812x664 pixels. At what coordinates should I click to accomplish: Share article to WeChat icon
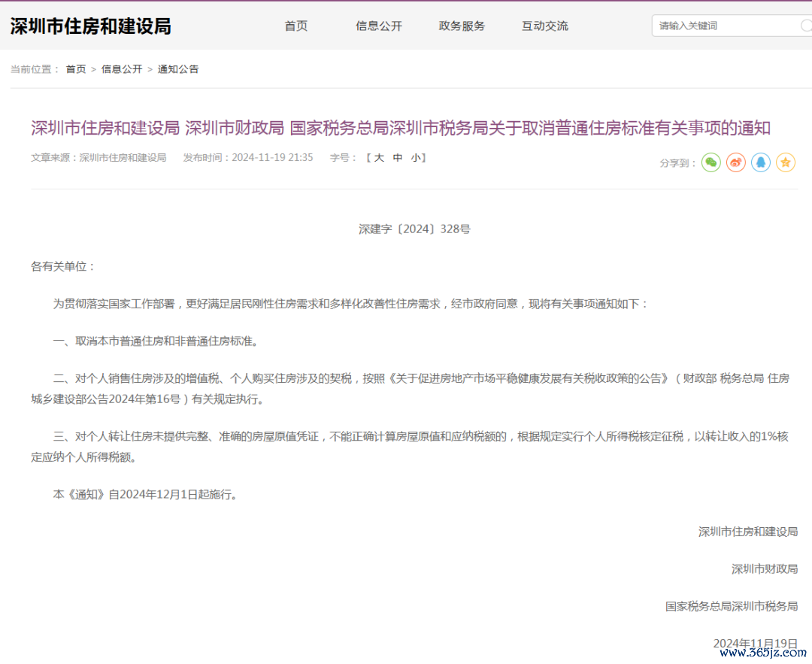pyautogui.click(x=711, y=162)
